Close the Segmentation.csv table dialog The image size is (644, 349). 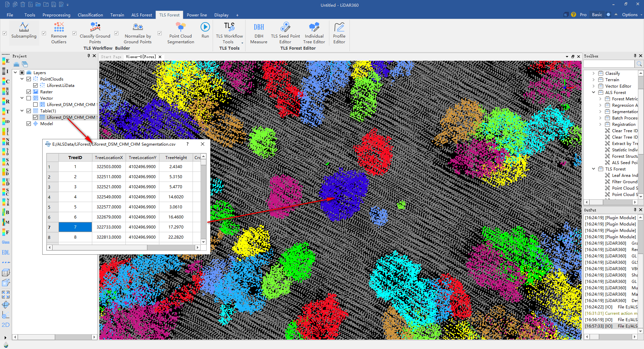pos(202,144)
